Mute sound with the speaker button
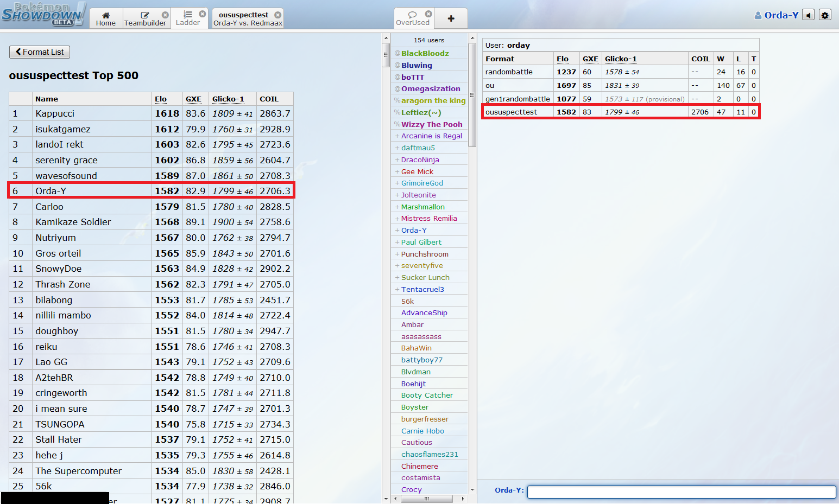The image size is (839, 504). (x=809, y=15)
